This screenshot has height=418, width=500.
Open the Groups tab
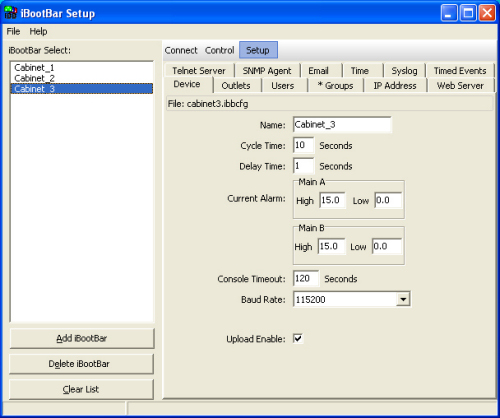point(335,86)
